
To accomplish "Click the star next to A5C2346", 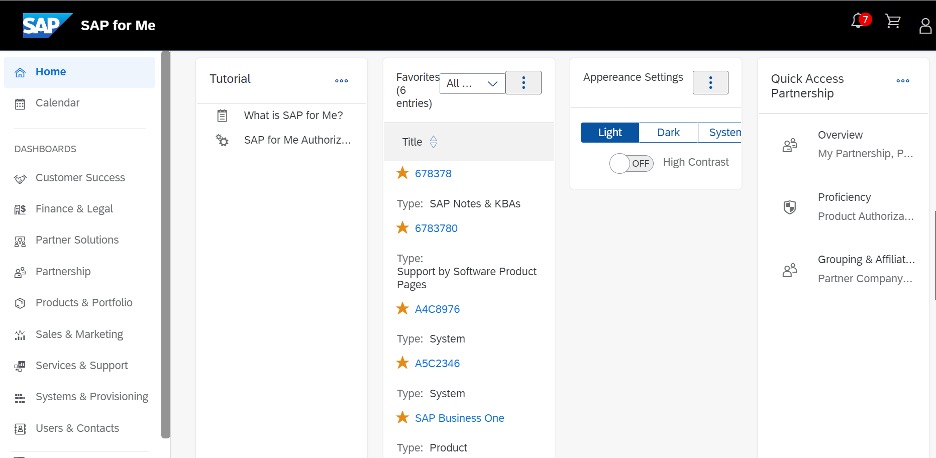I will 402,362.
